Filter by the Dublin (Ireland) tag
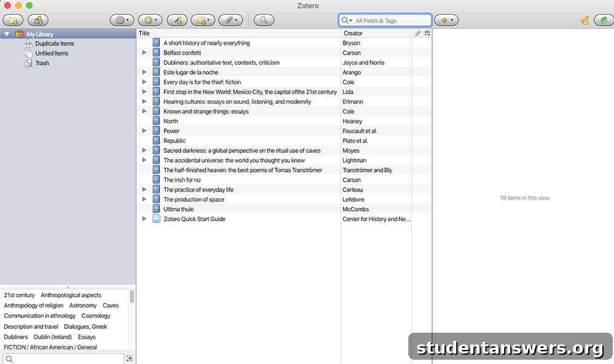614x364 pixels. 52,337
